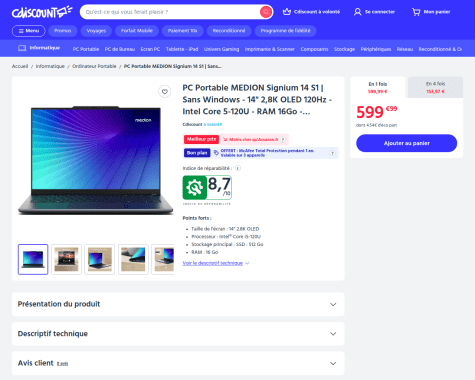This screenshot has width=475, height=380.
Task: Go to Voyages
Action: (x=96, y=31)
